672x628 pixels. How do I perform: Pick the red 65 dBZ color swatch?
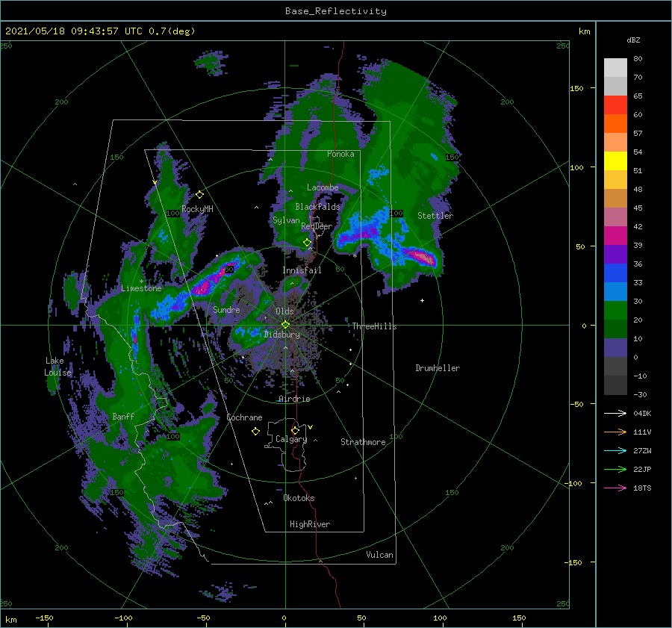(x=615, y=105)
